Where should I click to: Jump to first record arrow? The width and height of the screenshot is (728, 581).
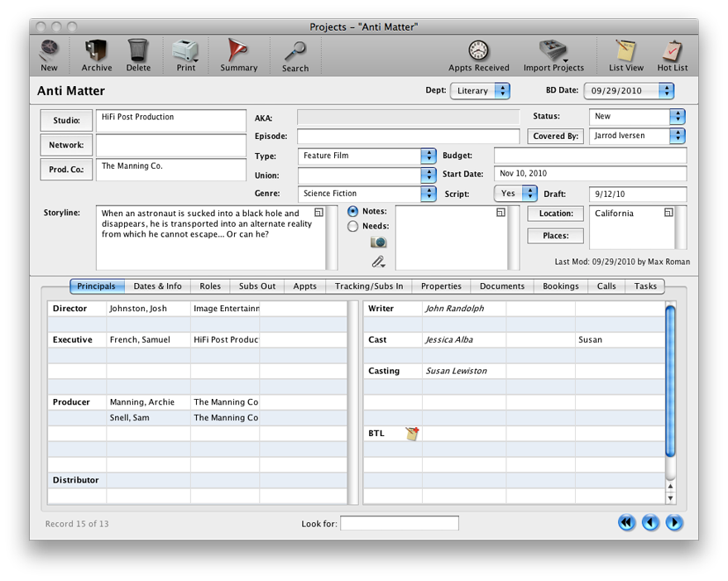[627, 523]
